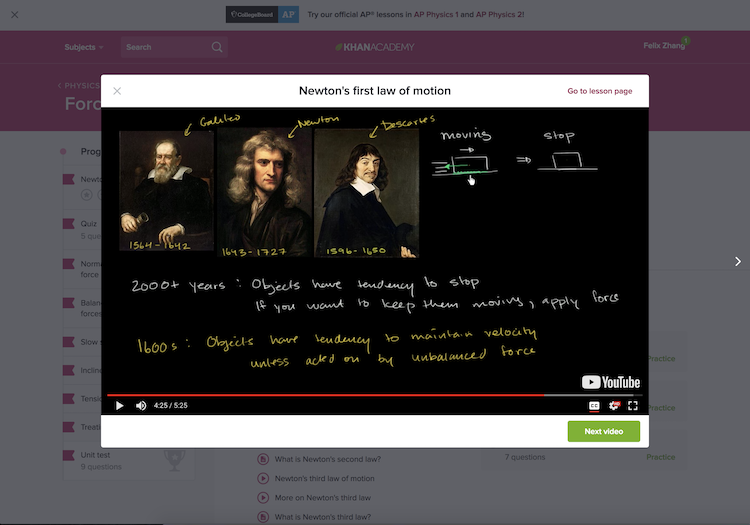Screen dimensions: 750x525
Task: Dismiss the AP Physics banner
Action: pyautogui.click(x=14, y=15)
